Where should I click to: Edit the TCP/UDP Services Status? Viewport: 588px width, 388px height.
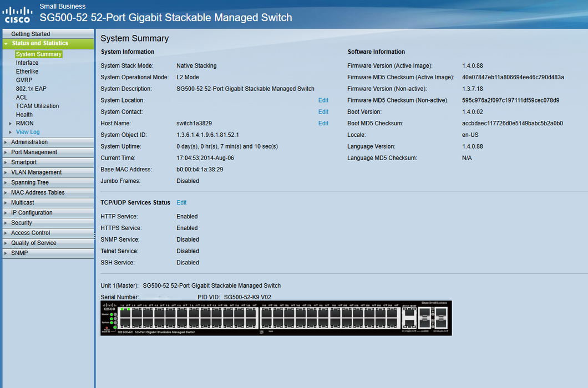[181, 202]
